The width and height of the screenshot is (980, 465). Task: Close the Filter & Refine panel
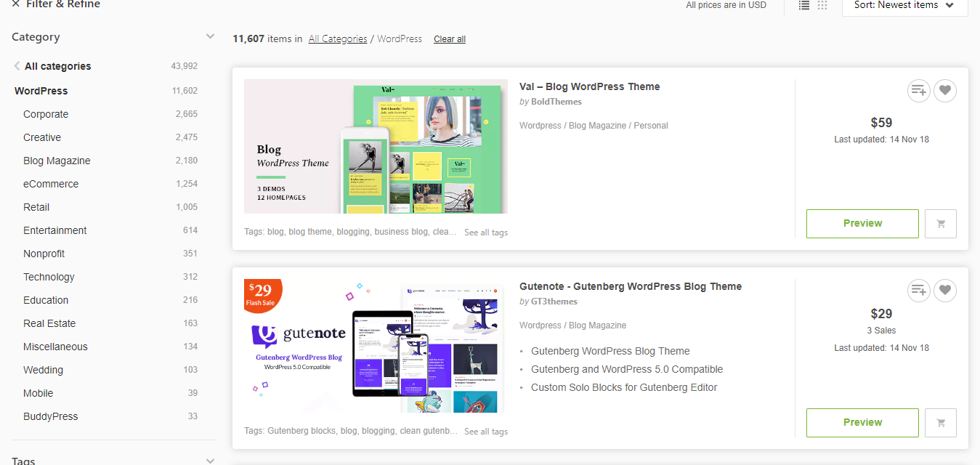(16, 4)
